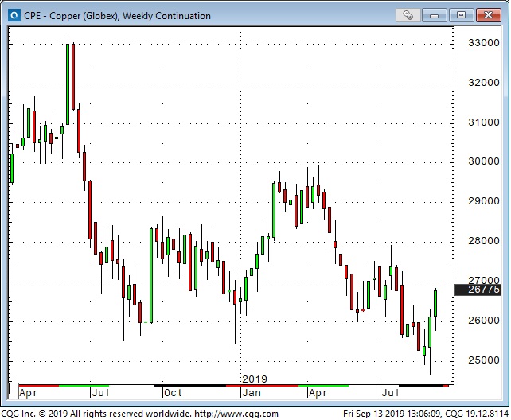511x420 pixels.
Task: Close the Copper chart window
Action: pos(488,15)
